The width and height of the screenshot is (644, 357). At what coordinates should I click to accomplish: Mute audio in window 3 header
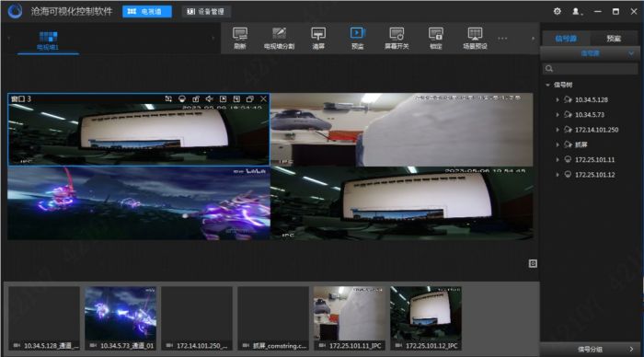(x=209, y=99)
